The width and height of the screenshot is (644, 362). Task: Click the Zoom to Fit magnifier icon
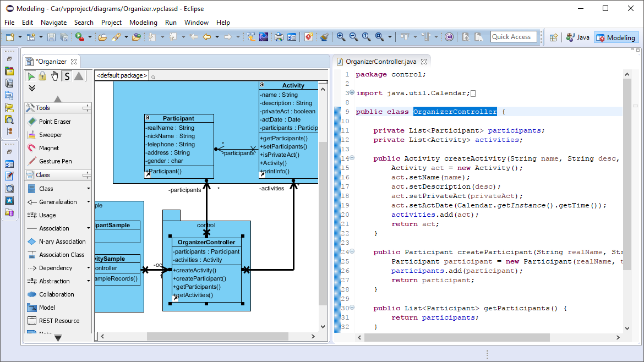(379, 37)
